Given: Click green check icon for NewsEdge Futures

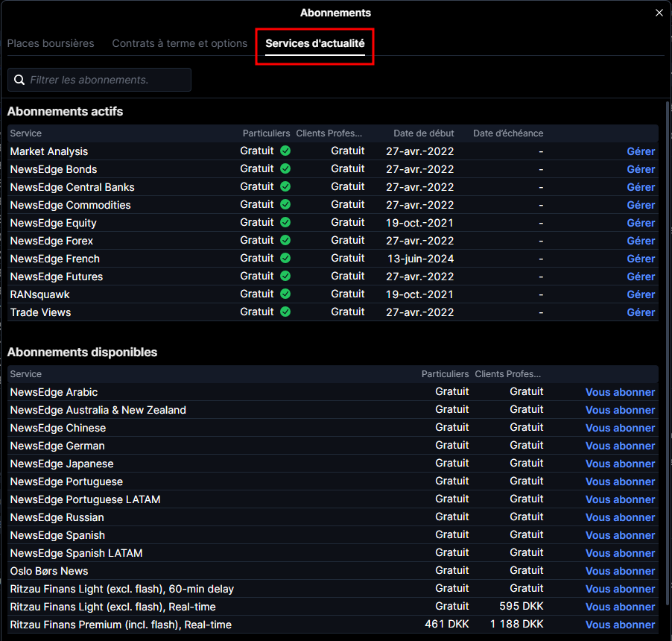Looking at the screenshot, I should pos(285,276).
